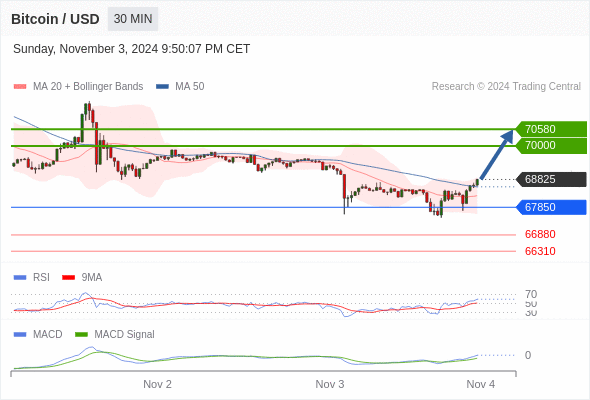The width and height of the screenshot is (590, 400).
Task: Click the MACD Signal green legend swatch
Action: coord(81,335)
